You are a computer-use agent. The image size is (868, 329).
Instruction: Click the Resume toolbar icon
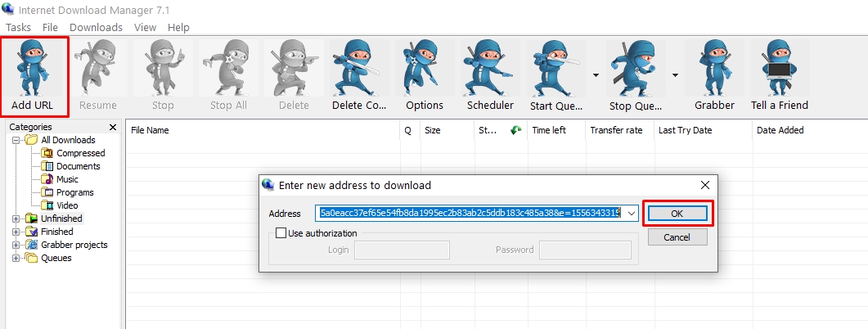98,68
